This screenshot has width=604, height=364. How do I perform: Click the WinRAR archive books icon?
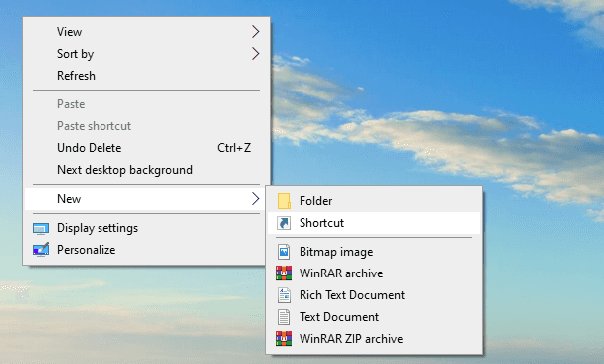(284, 273)
